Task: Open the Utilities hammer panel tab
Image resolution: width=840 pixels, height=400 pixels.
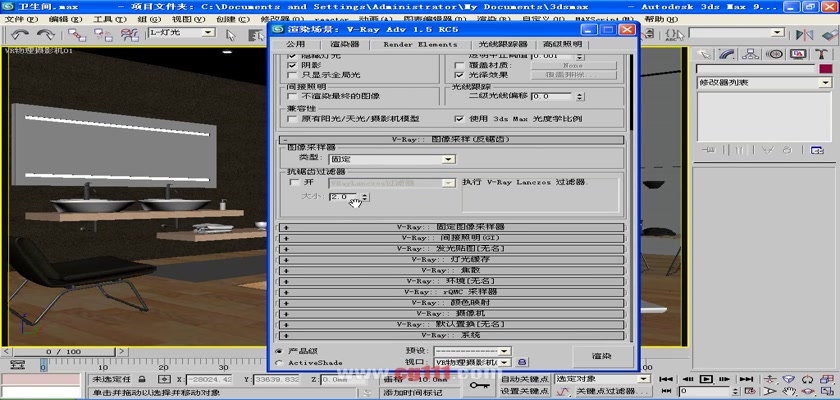Action: tap(821, 54)
